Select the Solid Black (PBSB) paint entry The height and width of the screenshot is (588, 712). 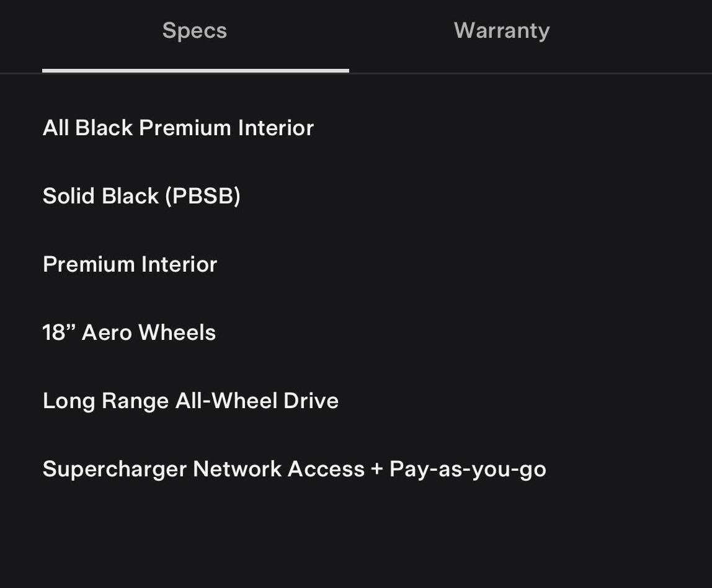tap(141, 196)
